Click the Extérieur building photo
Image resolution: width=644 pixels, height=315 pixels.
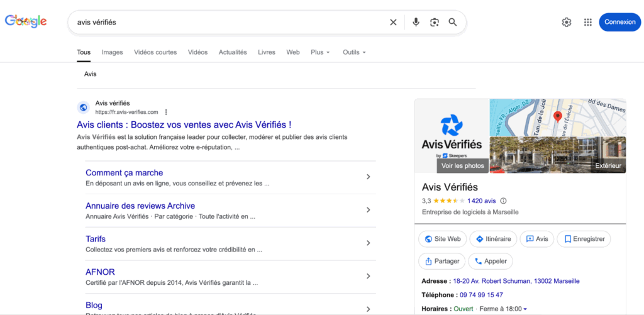click(558, 155)
